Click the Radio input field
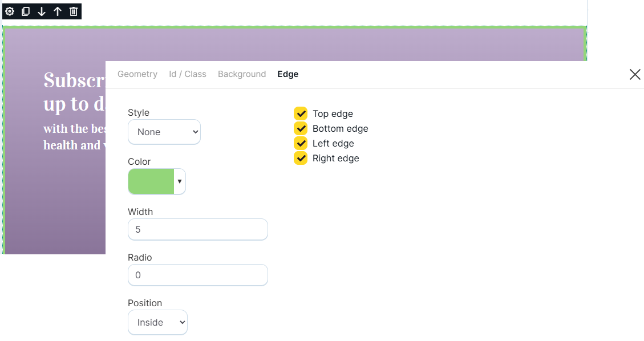 click(x=198, y=275)
